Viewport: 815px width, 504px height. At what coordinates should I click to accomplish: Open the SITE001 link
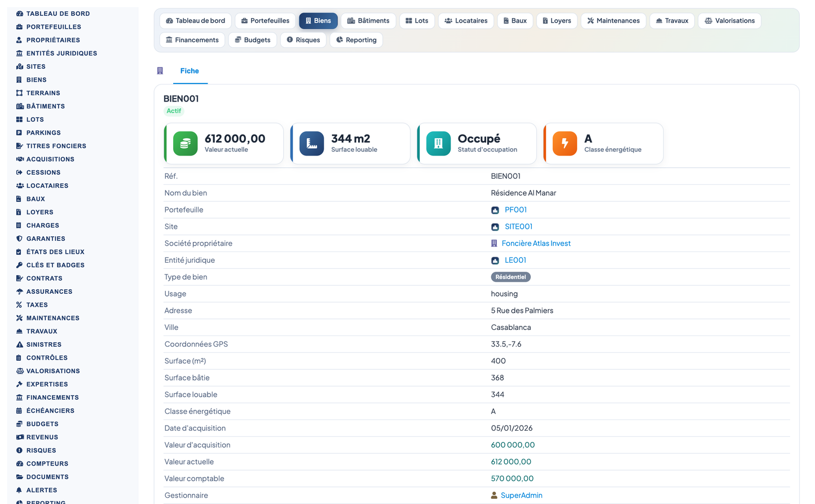pyautogui.click(x=518, y=227)
